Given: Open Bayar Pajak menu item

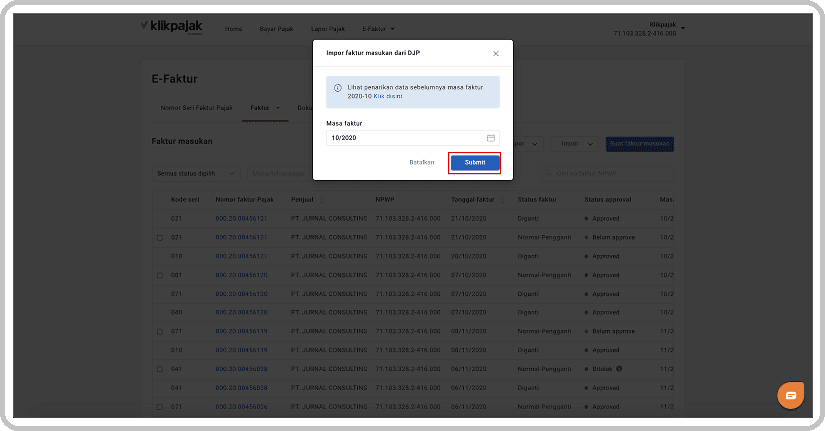Looking at the screenshot, I should (276, 29).
